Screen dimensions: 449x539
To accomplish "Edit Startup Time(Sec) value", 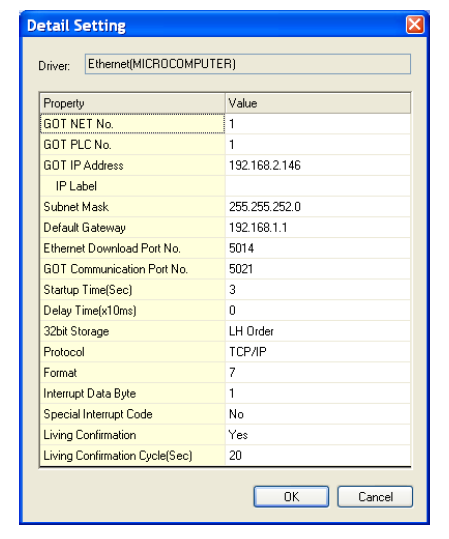I will tap(318, 289).
